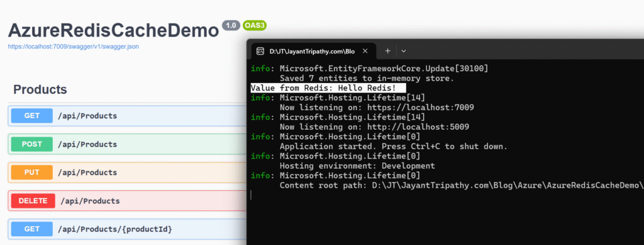The image size is (644, 245).
Task: Expand the GET /api/Products/{productId} operation
Action: (x=127, y=229)
